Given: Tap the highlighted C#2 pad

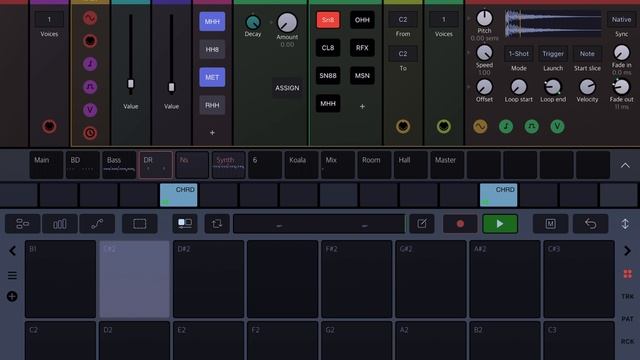Looking at the screenshot, I should click(135, 279).
